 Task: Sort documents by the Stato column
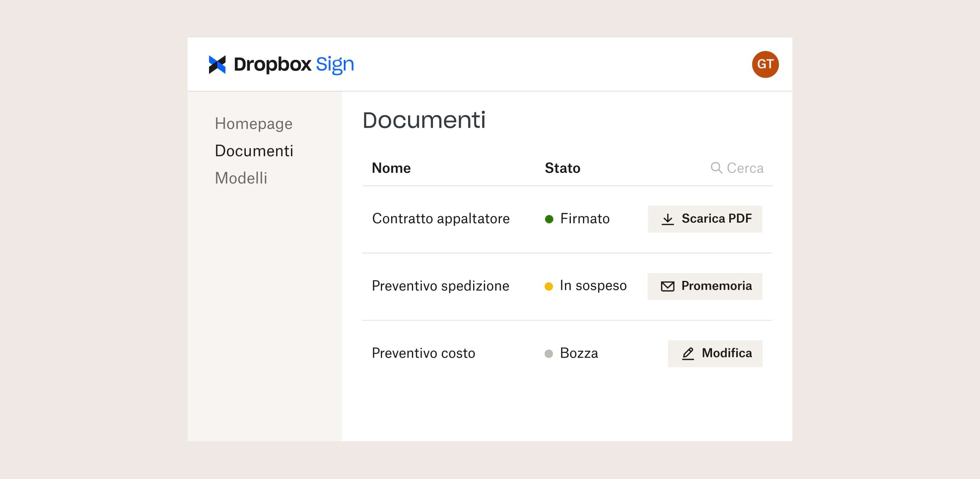pos(562,167)
